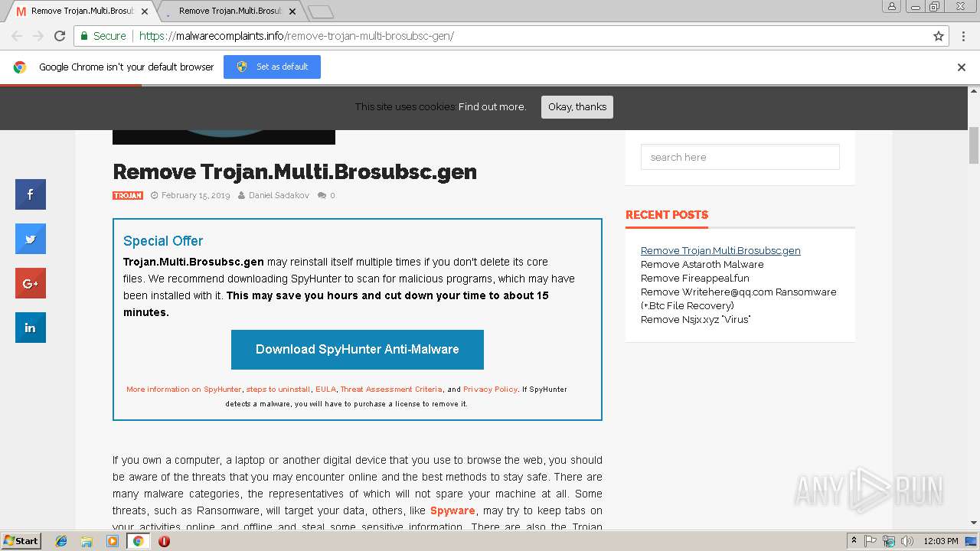980x551 pixels.
Task: Open Find out more cookie link
Action: tap(492, 107)
